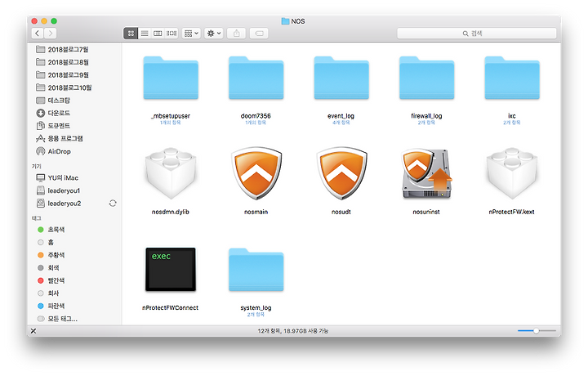The image size is (588, 376).
Task: Go forward with the right arrow
Action: 51,34
